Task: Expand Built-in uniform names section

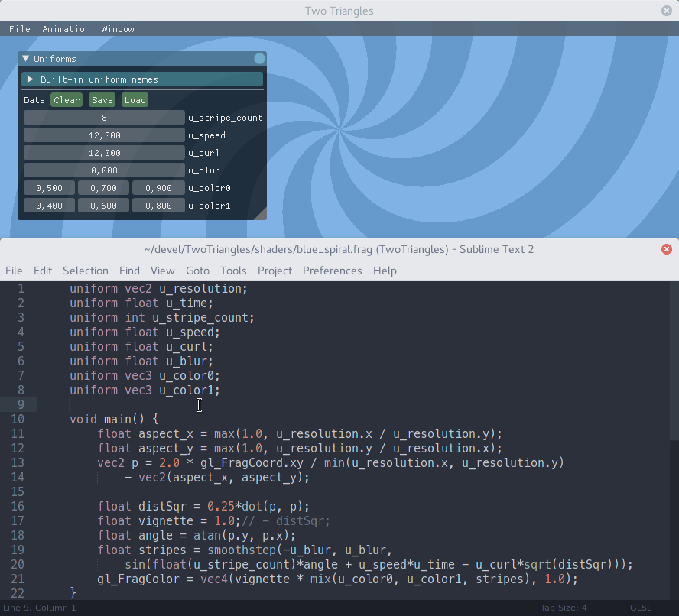Action: pos(31,79)
